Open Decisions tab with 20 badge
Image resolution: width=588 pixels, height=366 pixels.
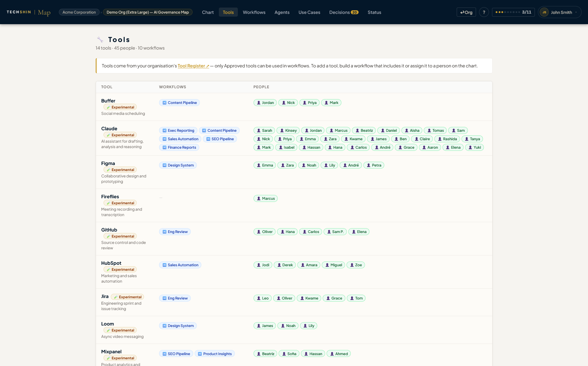pyautogui.click(x=344, y=12)
